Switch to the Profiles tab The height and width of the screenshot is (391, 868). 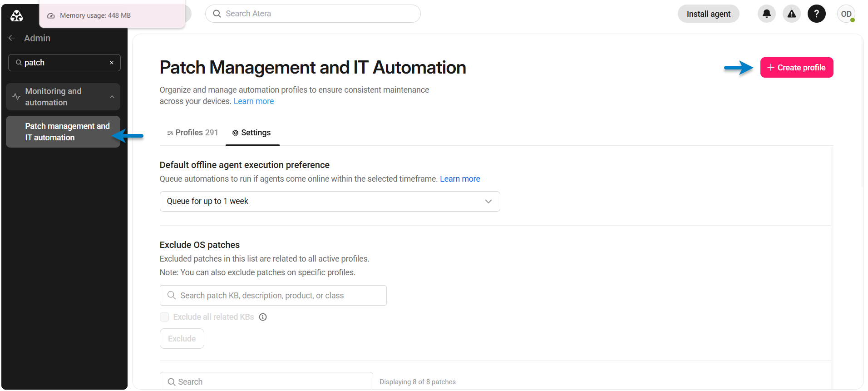click(x=192, y=133)
